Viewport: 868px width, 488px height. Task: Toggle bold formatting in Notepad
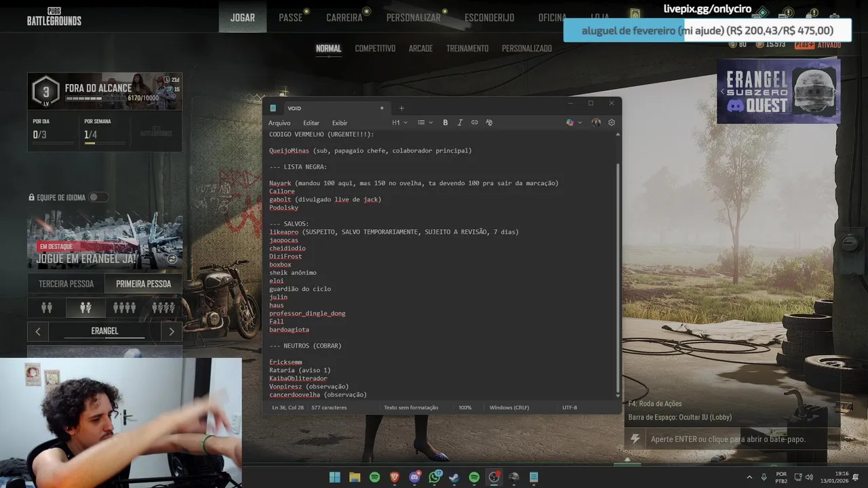coord(446,123)
